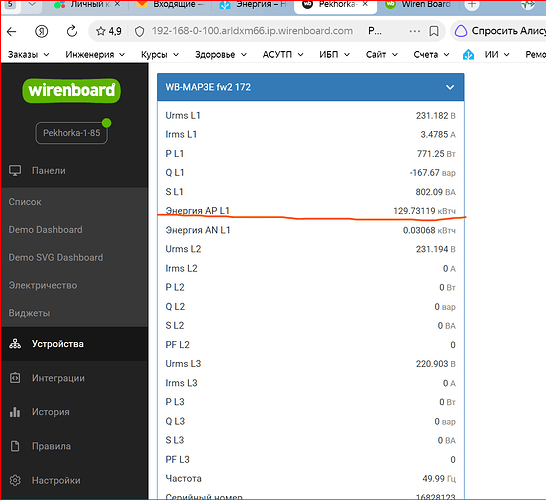Click the address bar URL field
Screen dimensions: 546x500
[252, 31]
